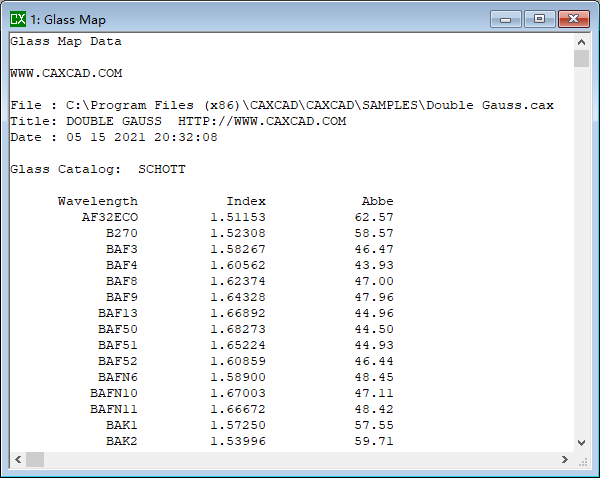This screenshot has height=478, width=600.
Task: Click Abbe value 58.57
Action: click(x=374, y=233)
